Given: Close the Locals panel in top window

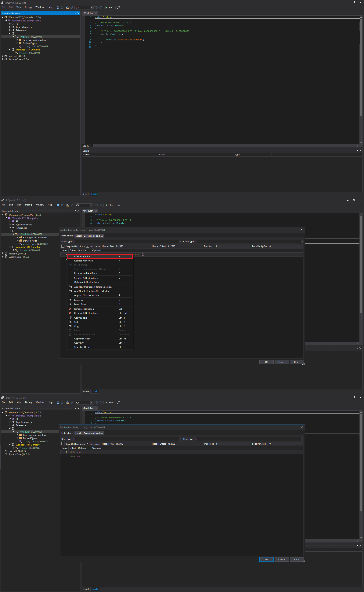Looking at the screenshot, I should 360,151.
